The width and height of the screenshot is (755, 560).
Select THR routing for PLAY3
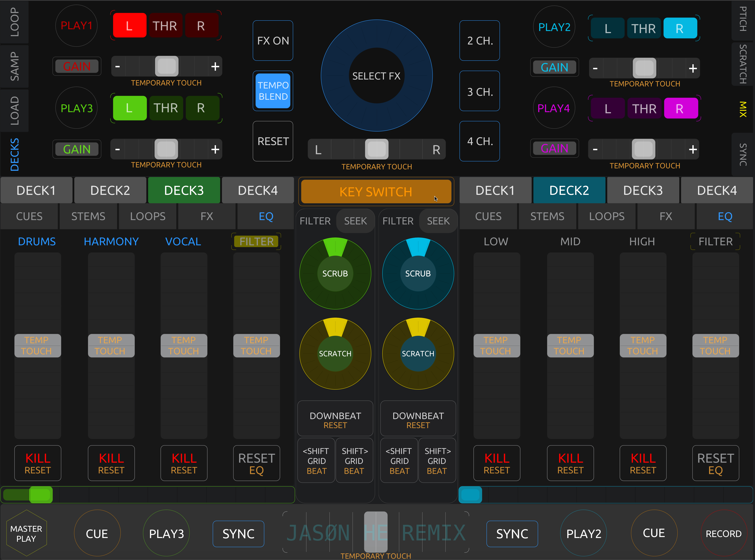coord(166,108)
